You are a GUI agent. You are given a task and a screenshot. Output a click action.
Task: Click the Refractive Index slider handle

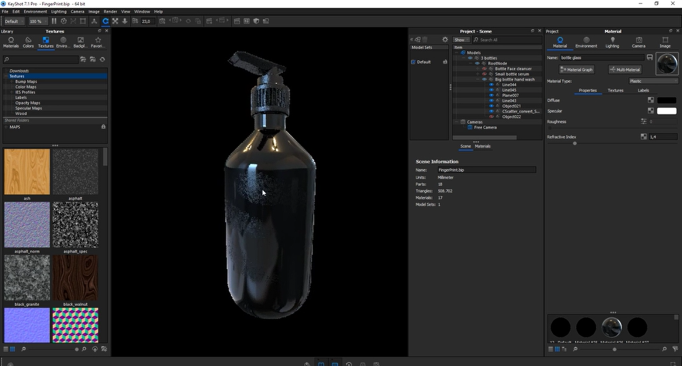click(575, 143)
